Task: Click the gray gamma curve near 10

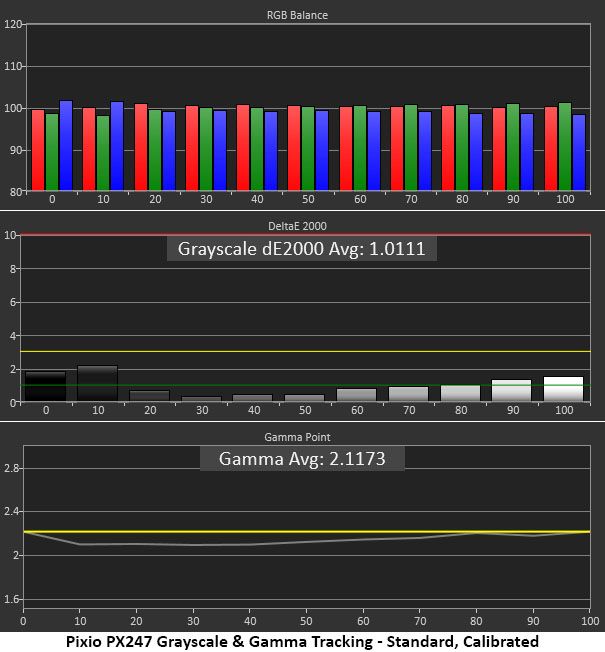Action: [x=80, y=544]
